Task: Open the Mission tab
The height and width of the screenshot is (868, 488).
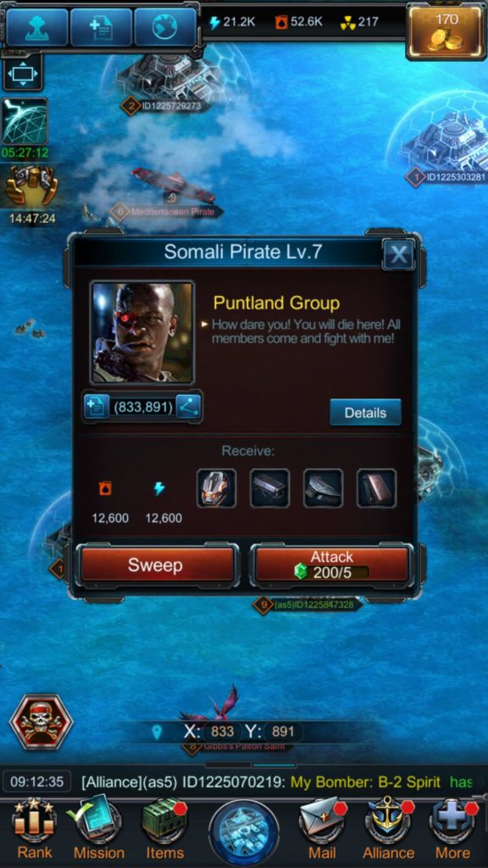Action: 98,831
